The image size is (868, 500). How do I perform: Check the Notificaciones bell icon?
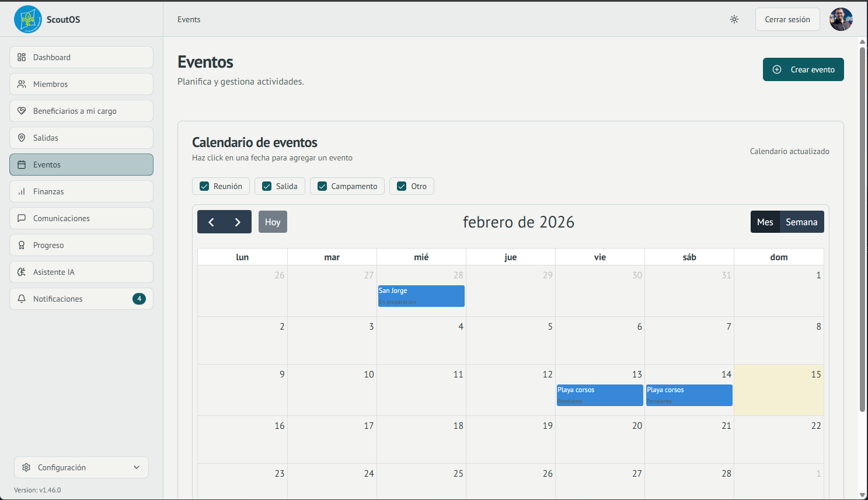pyautogui.click(x=22, y=299)
